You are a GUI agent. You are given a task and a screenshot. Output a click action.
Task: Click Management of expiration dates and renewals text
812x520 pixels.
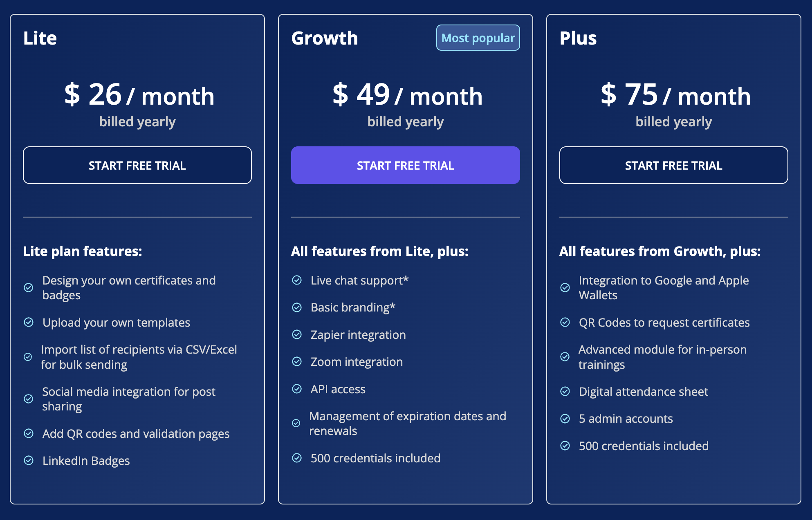pyautogui.click(x=408, y=424)
